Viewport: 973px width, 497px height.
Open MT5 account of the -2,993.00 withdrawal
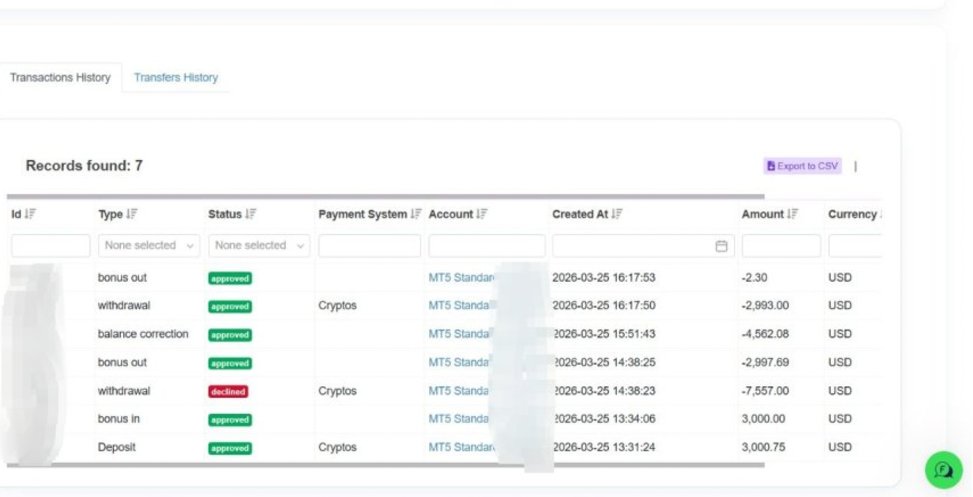[459, 305]
